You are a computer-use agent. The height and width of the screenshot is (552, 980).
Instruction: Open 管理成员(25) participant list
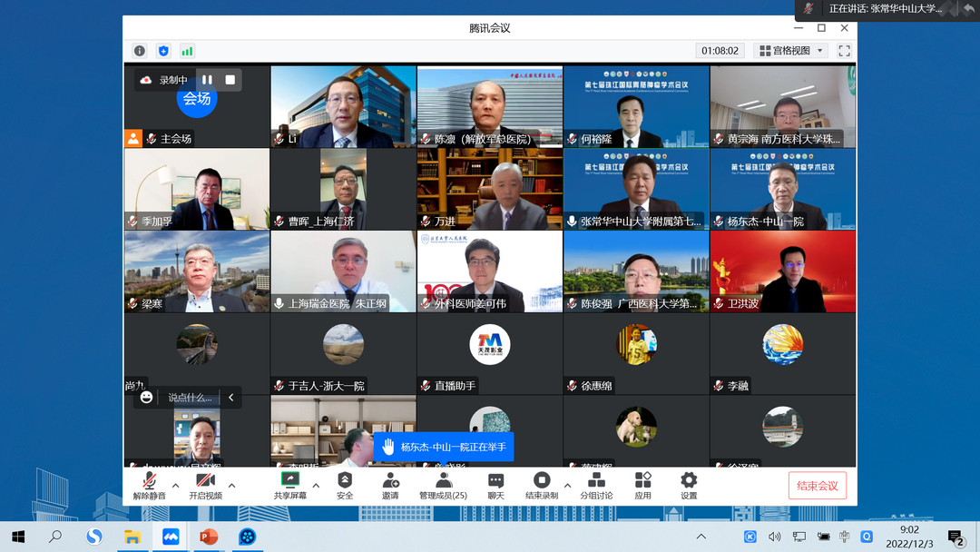443,484
